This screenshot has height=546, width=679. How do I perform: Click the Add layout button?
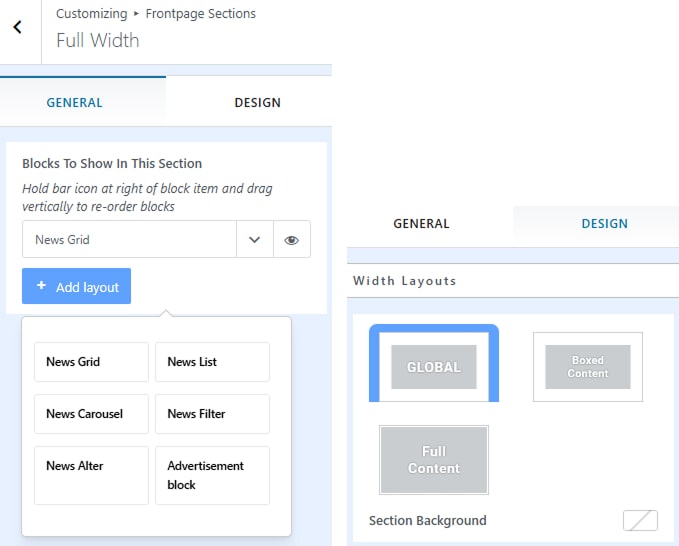pos(76,286)
